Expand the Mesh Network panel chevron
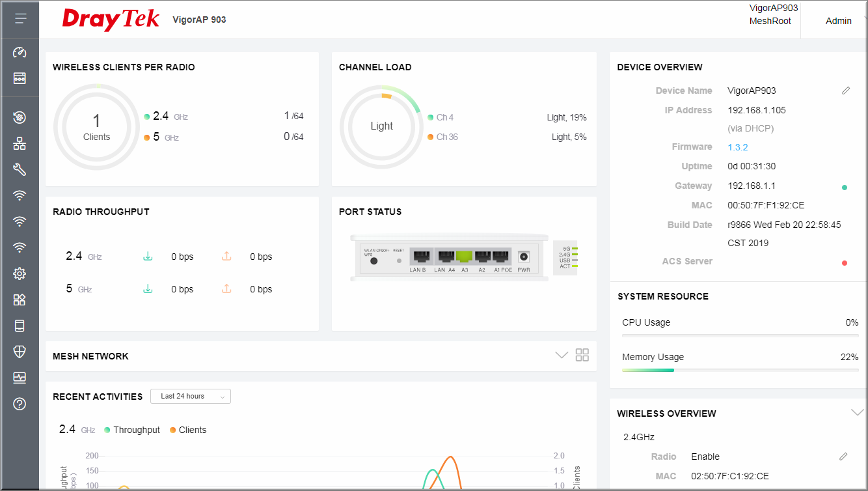 [x=562, y=355]
